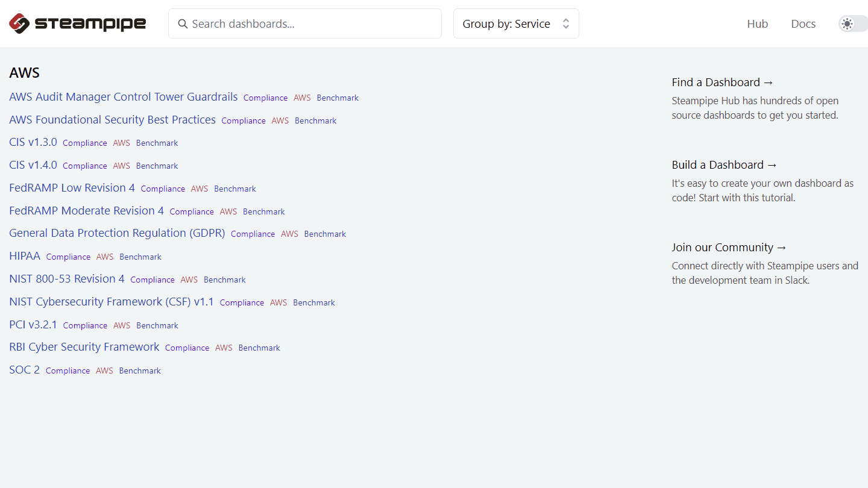Open the HIPAA dashboard

click(25, 256)
